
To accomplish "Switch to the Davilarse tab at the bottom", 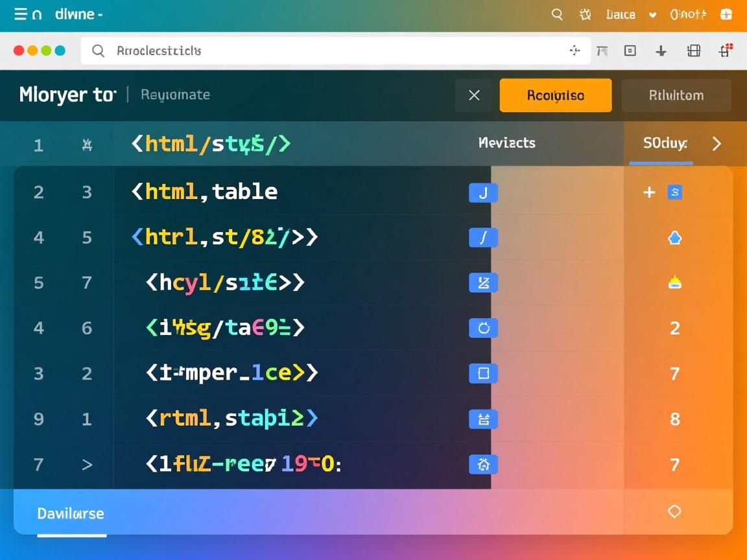I will pyautogui.click(x=71, y=513).
